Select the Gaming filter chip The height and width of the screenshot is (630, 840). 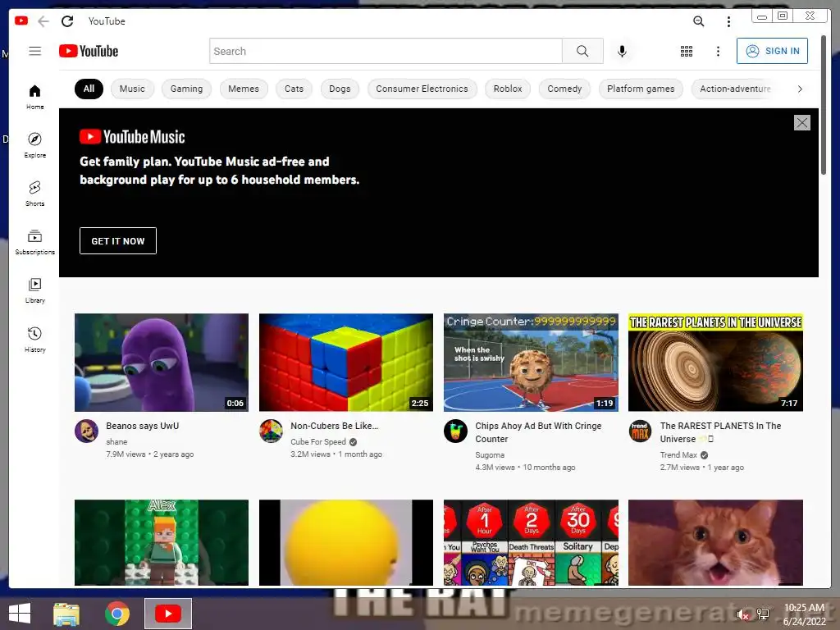(186, 89)
